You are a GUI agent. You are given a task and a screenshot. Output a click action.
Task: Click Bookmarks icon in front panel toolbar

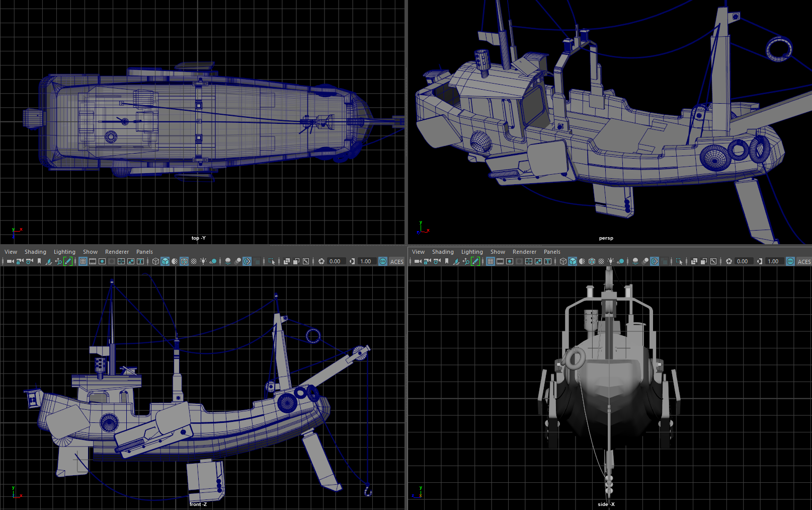tap(39, 261)
